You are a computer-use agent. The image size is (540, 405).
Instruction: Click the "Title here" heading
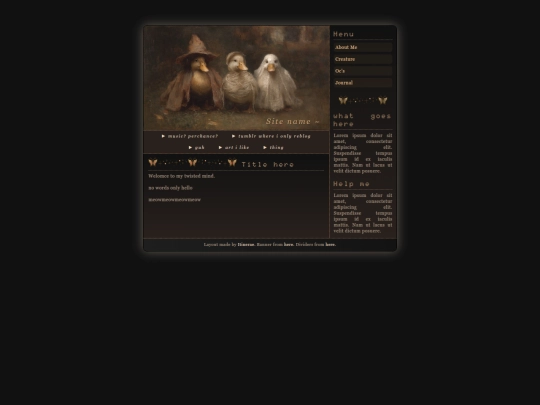tap(268, 165)
